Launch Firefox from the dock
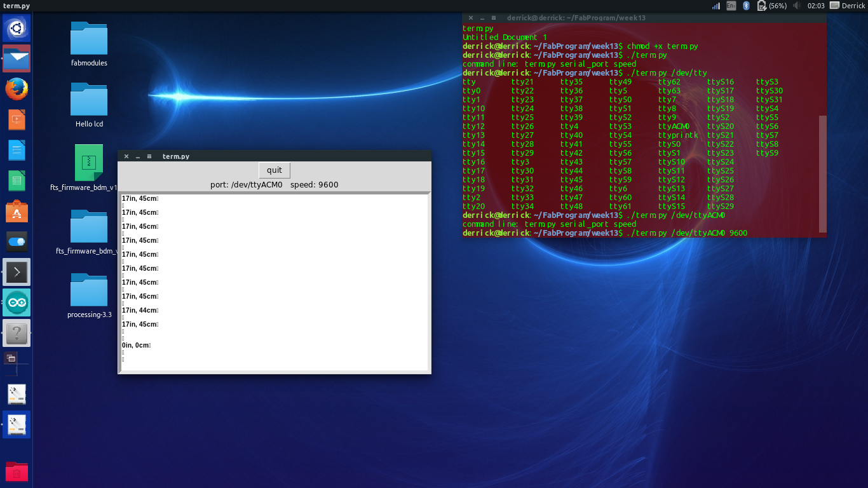The width and height of the screenshot is (868, 488). 17,90
